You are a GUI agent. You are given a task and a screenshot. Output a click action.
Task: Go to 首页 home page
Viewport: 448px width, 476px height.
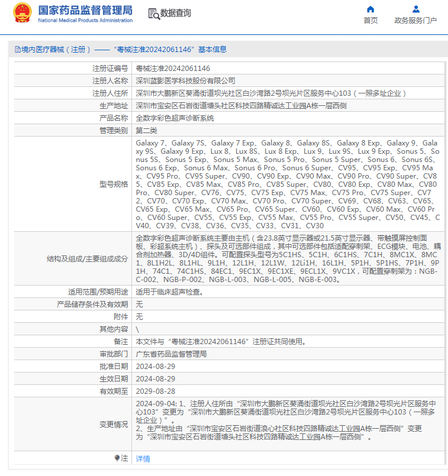370,20
